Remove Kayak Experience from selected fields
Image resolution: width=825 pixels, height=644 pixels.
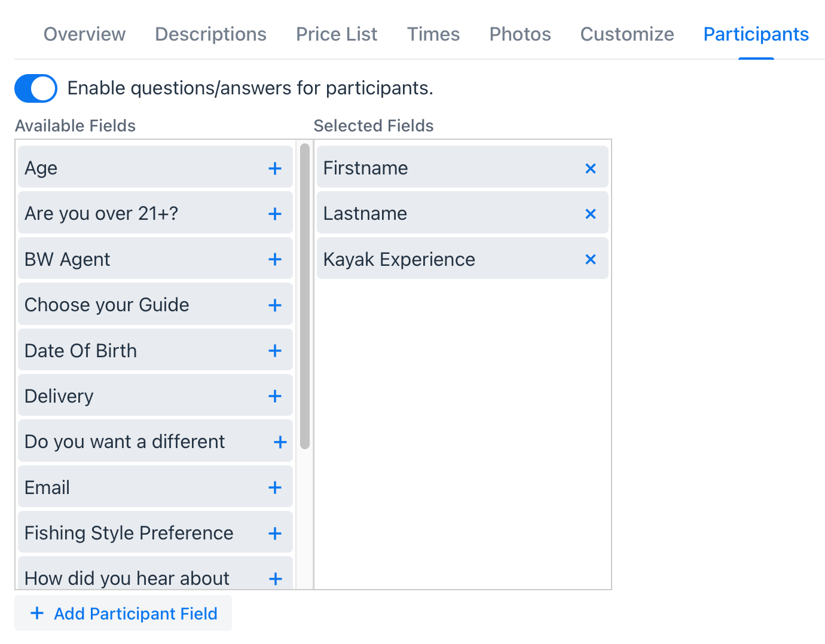(x=591, y=259)
